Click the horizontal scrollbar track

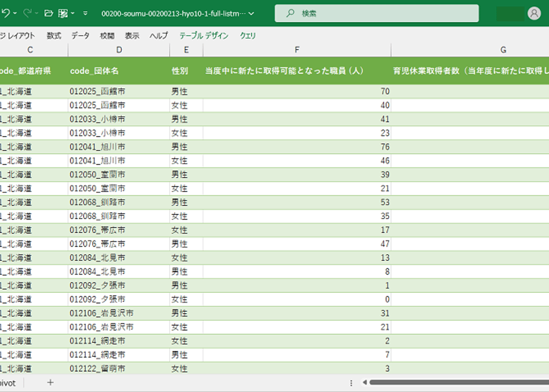(459, 382)
